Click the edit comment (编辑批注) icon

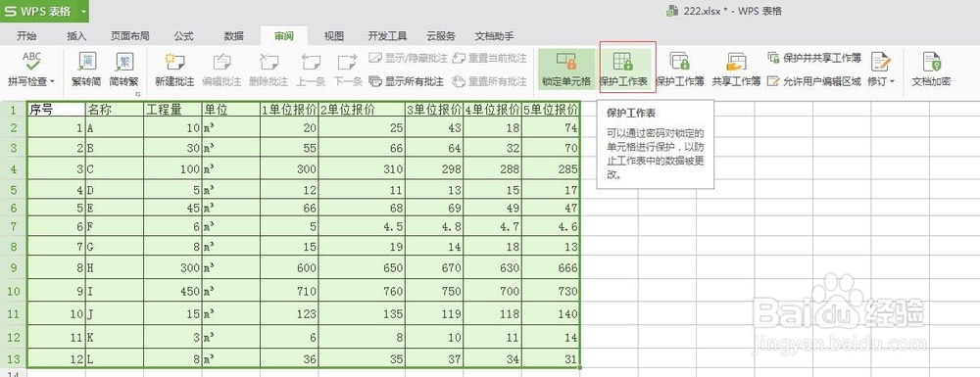pyautogui.click(x=221, y=63)
